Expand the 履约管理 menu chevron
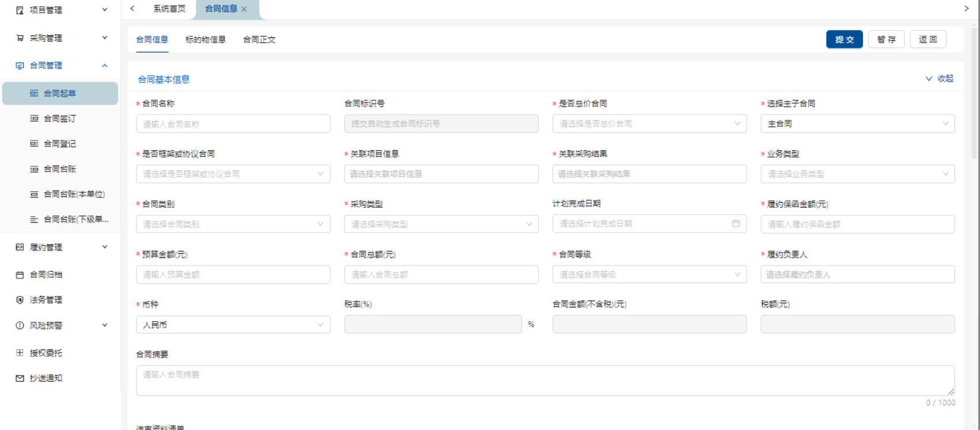The width and height of the screenshot is (980, 430). pos(105,247)
